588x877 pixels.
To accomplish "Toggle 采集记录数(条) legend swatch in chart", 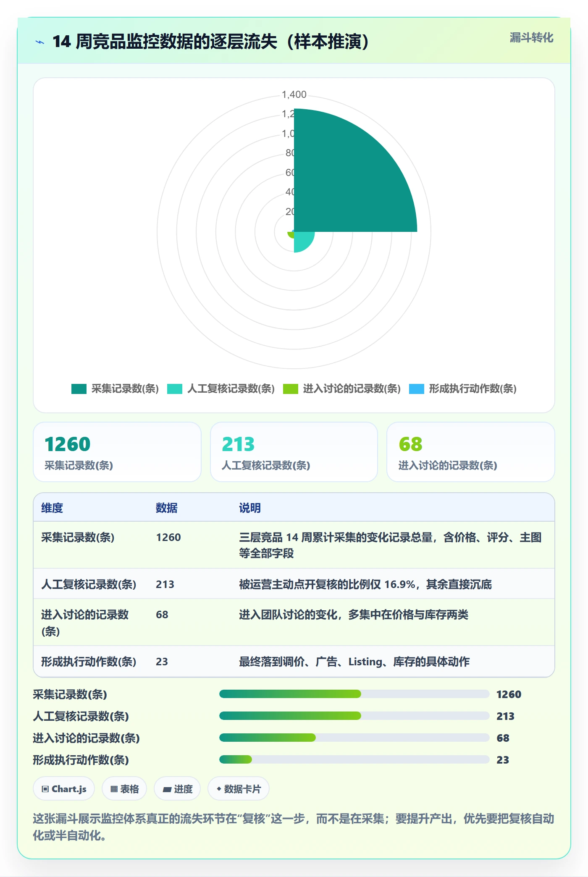I will (79, 389).
